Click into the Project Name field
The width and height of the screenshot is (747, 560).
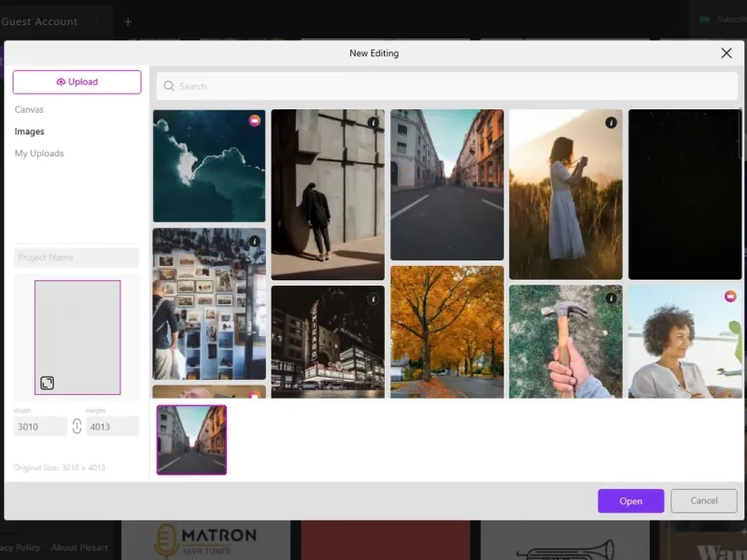pos(77,258)
